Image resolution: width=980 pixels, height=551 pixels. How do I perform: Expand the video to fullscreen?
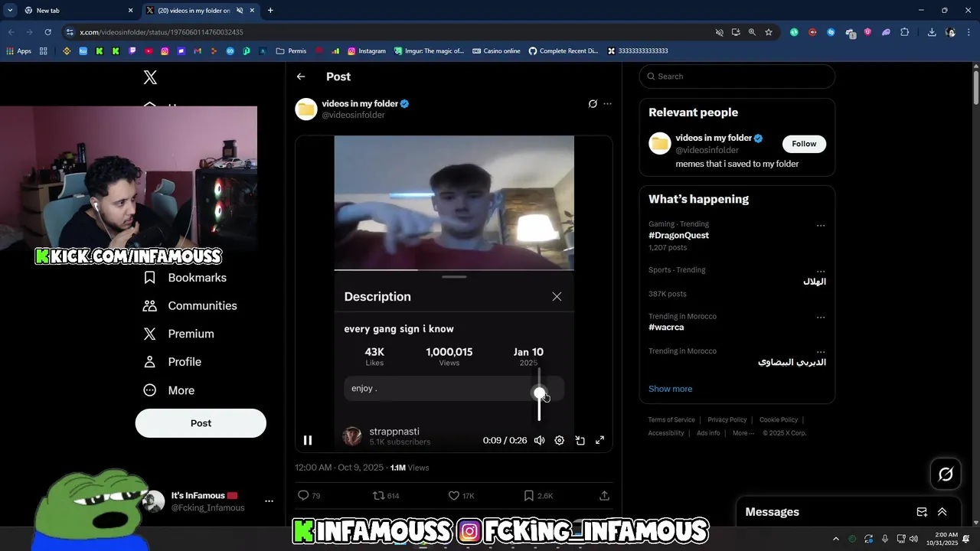(600, 440)
